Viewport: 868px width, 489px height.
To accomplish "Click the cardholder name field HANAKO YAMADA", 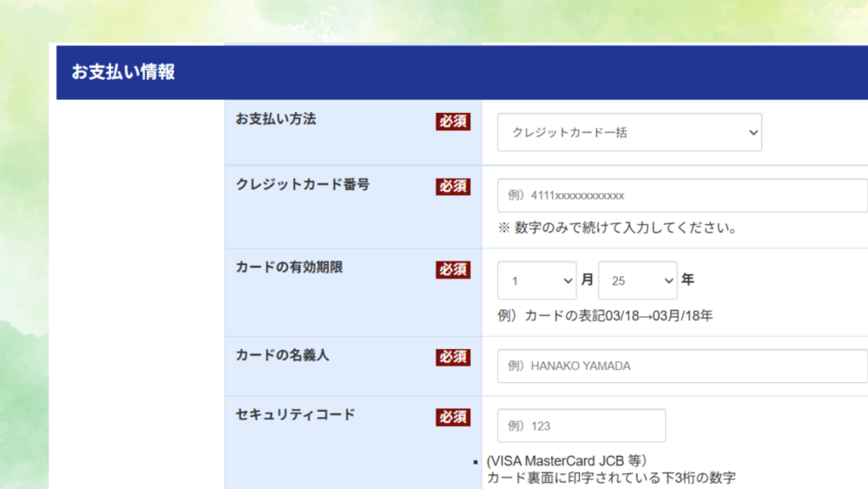I will (682, 366).
